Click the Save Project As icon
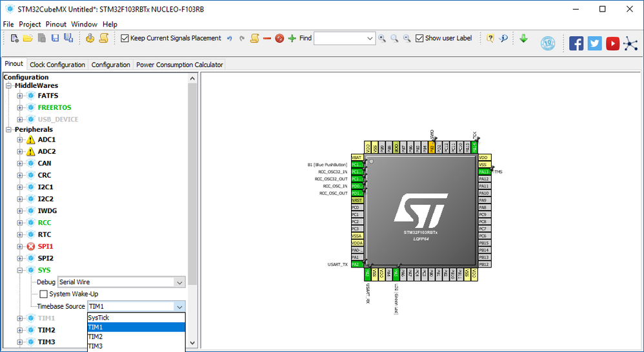The image size is (644, 352). [x=68, y=38]
